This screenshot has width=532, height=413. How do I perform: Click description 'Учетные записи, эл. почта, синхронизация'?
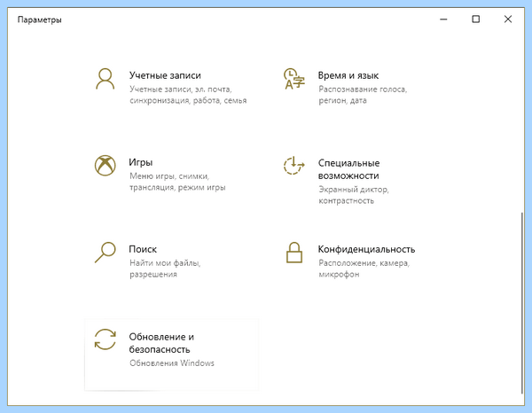pos(188,95)
